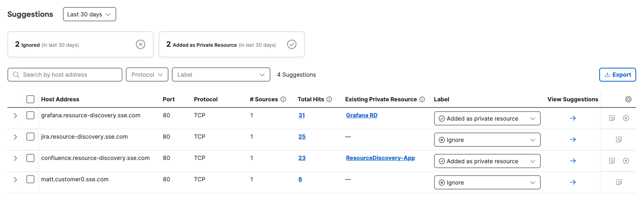644x201 pixels.
Task: View suggestions arrow for matt.customer0 host
Action: click(573, 182)
